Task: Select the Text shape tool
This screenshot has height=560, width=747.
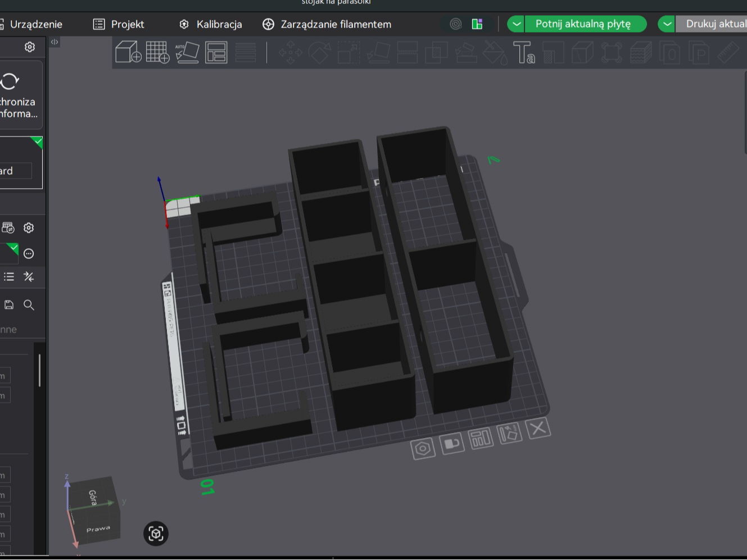Action: click(x=524, y=52)
